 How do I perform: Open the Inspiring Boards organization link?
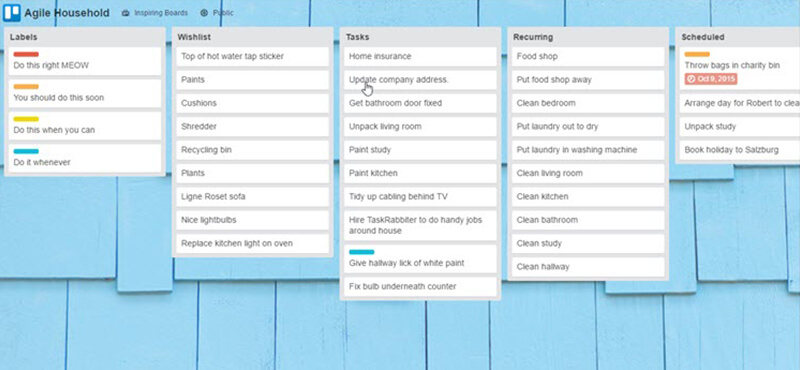point(155,13)
